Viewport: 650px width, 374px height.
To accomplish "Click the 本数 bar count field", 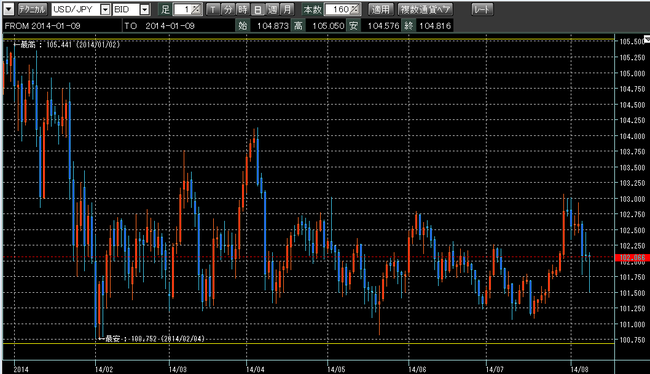I will pyautogui.click(x=342, y=9).
